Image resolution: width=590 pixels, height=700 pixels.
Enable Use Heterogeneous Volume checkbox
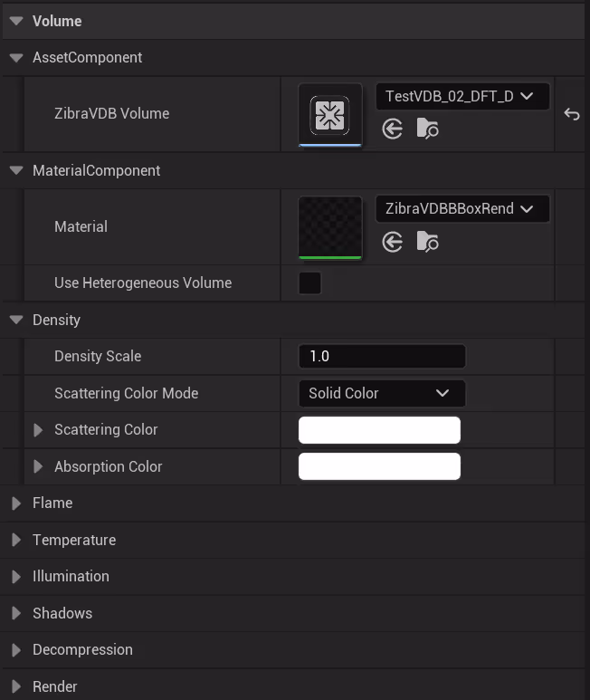pyautogui.click(x=310, y=283)
